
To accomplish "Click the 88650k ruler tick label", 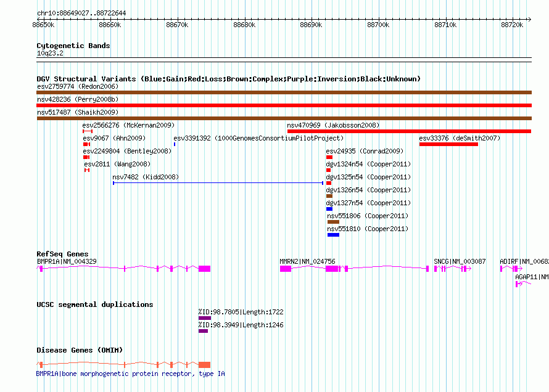I will [43, 25].
